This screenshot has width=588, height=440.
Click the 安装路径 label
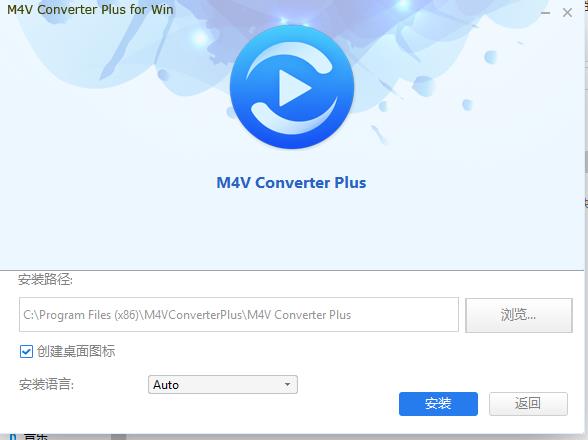pyautogui.click(x=45, y=279)
